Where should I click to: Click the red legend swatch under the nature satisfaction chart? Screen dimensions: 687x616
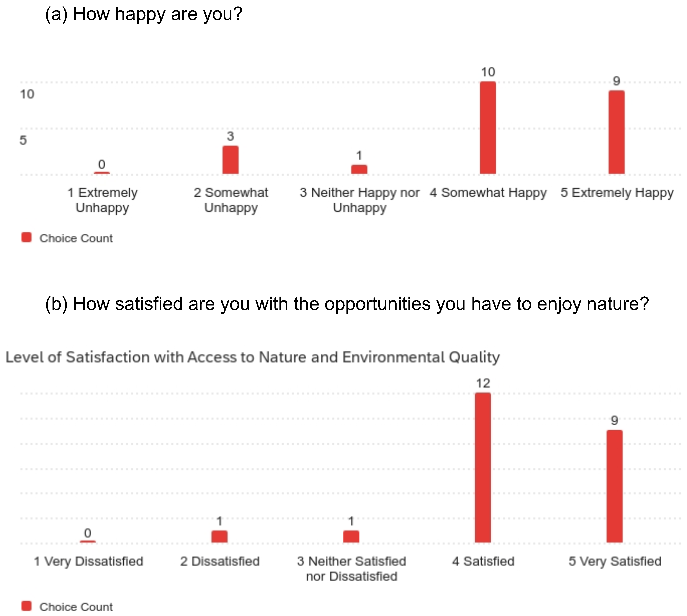(x=26, y=606)
